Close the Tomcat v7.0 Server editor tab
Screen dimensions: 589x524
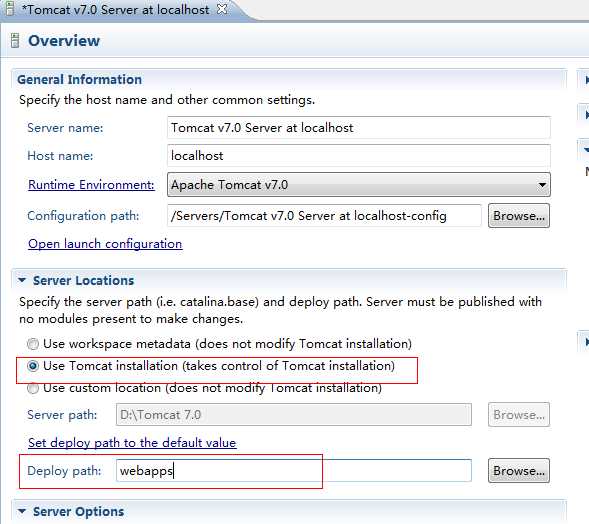tap(222, 9)
